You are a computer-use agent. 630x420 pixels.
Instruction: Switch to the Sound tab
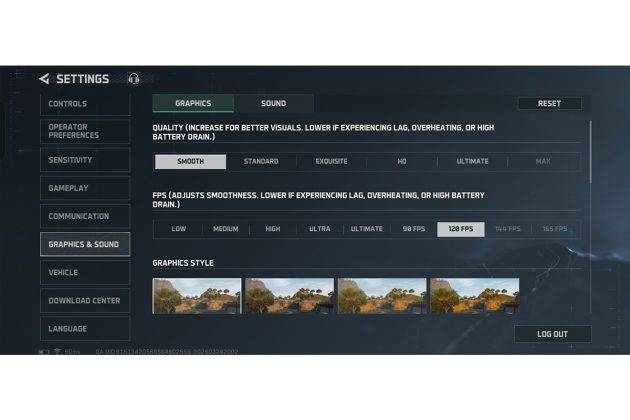[x=274, y=103]
